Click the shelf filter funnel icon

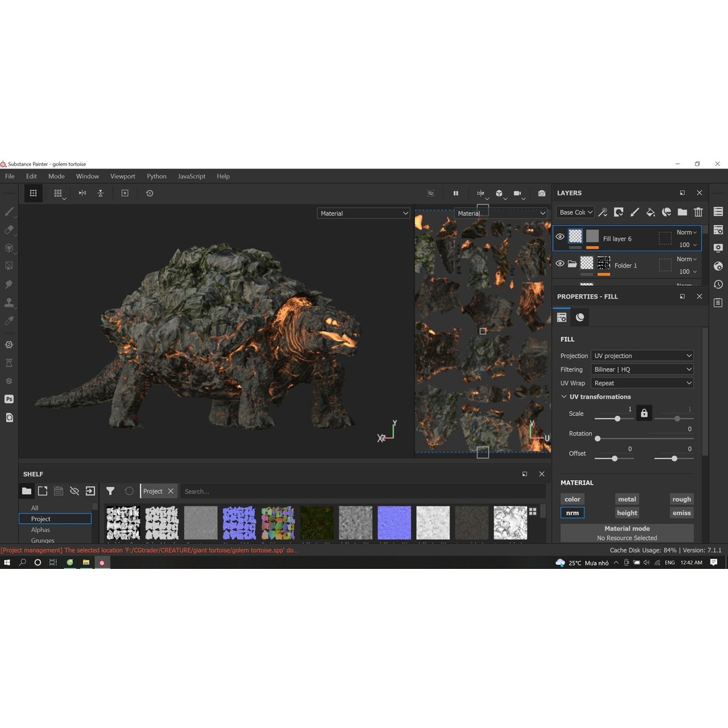(x=110, y=491)
